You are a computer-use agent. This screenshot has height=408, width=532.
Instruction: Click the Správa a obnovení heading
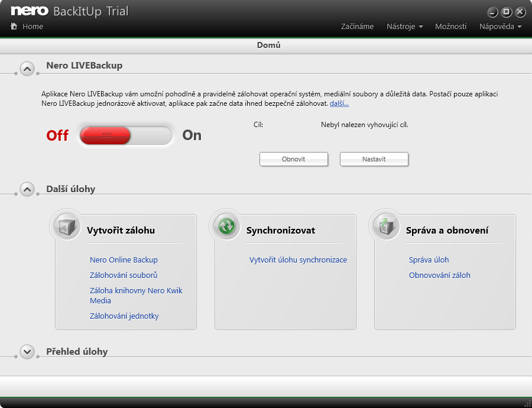pyautogui.click(x=447, y=230)
